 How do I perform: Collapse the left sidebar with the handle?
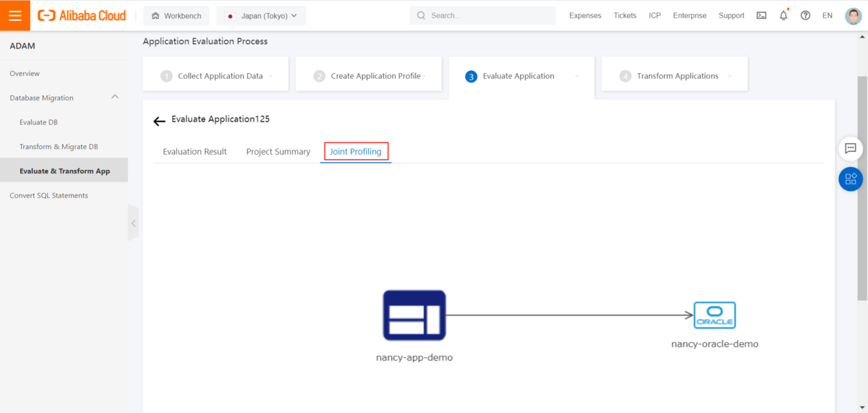coord(133,223)
